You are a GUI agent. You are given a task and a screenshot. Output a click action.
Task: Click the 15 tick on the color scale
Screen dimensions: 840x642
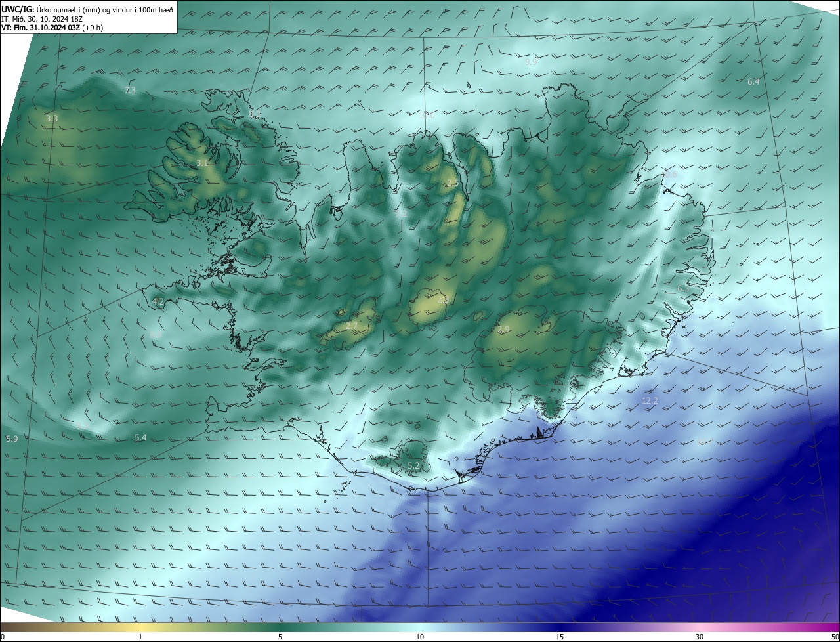click(x=560, y=637)
